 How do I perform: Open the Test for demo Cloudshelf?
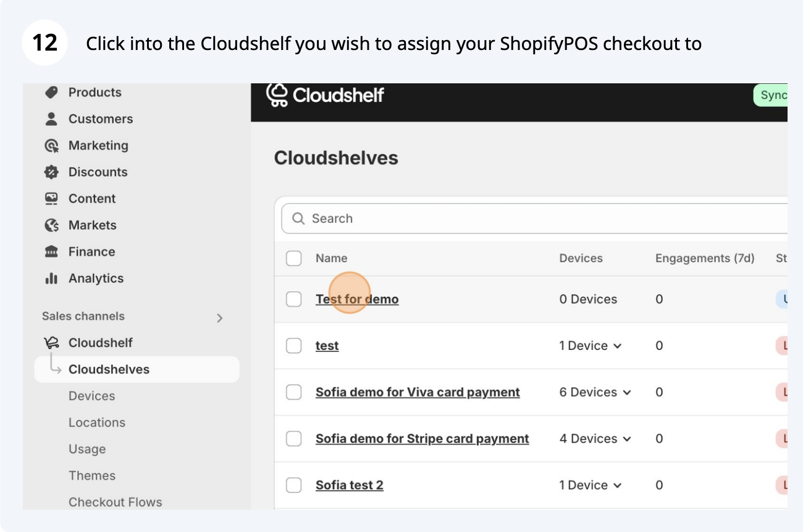(x=357, y=299)
